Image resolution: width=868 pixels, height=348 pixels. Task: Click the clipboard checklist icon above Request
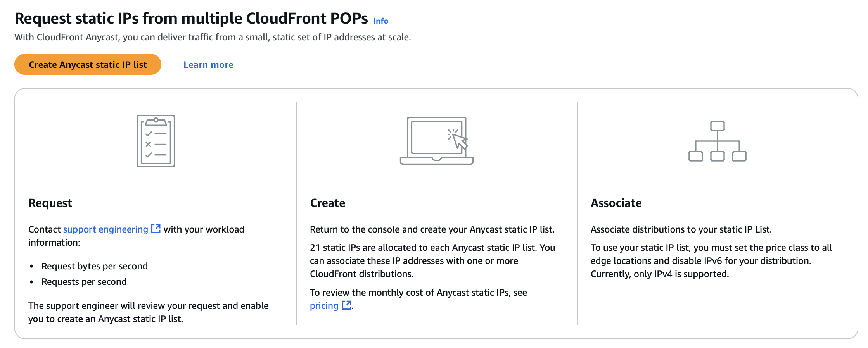[156, 141]
